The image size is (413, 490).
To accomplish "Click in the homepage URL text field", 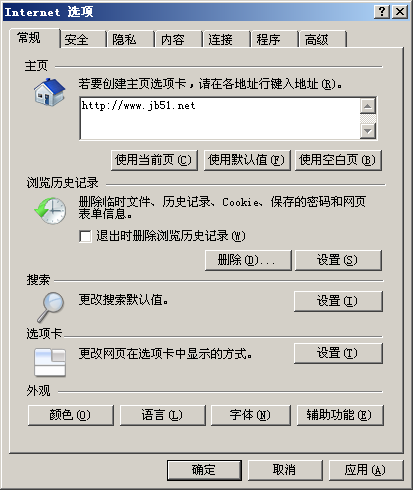I will coord(220,118).
